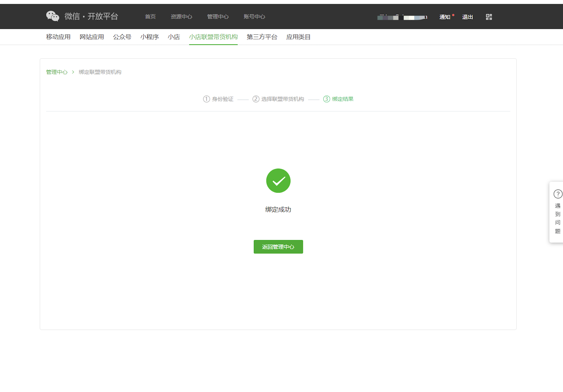Go to 首页 in top menu
The image size is (563, 392).
pos(150,17)
